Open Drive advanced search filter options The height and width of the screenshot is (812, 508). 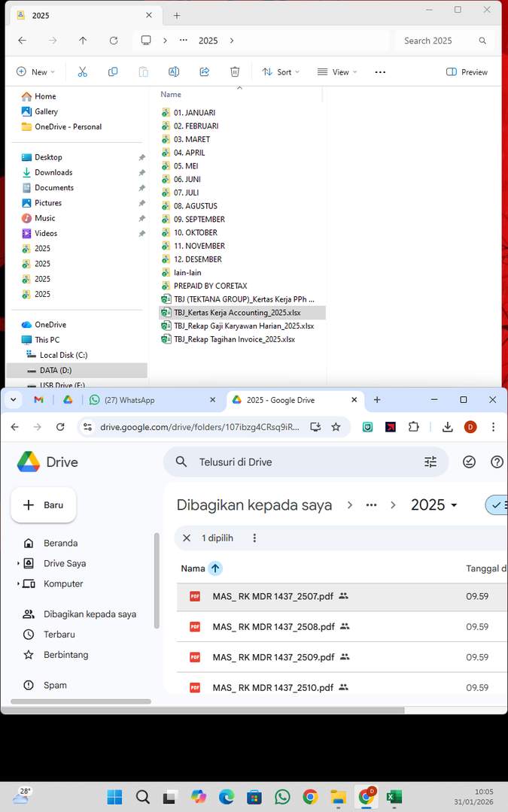click(x=430, y=462)
